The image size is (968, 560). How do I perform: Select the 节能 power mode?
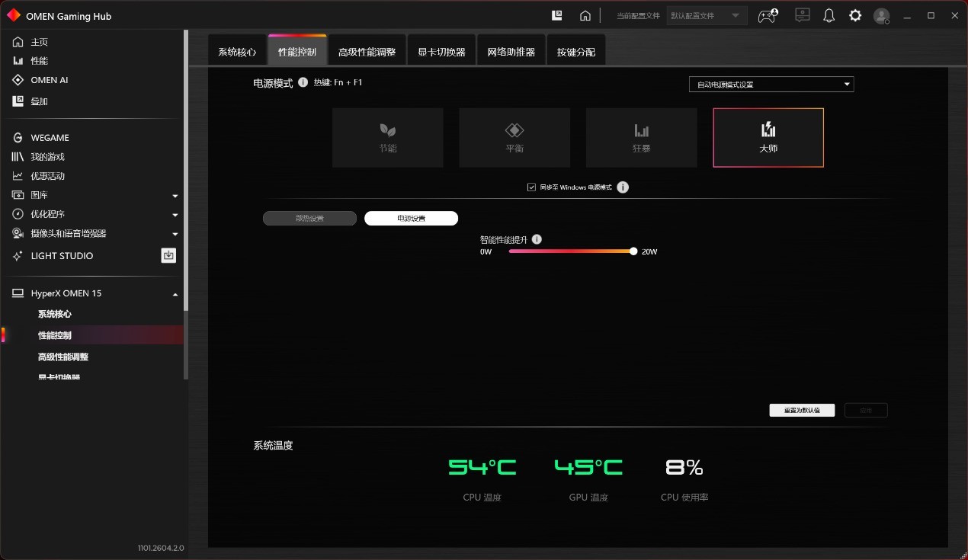388,138
